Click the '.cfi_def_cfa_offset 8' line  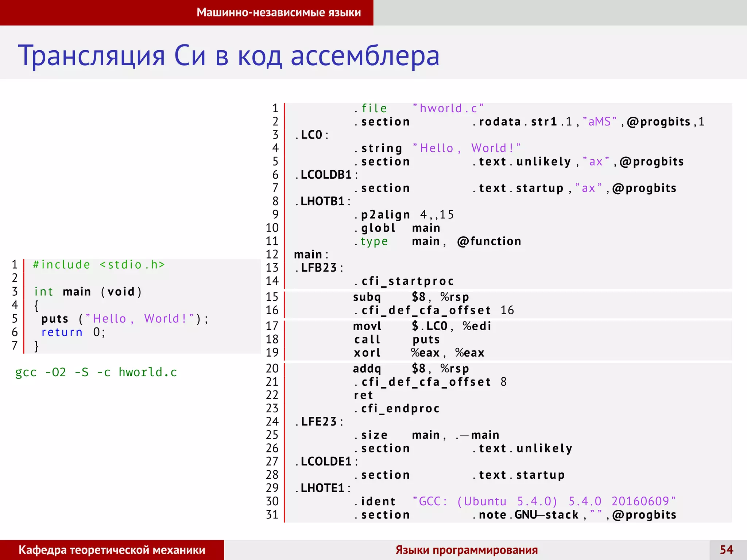tap(430, 382)
